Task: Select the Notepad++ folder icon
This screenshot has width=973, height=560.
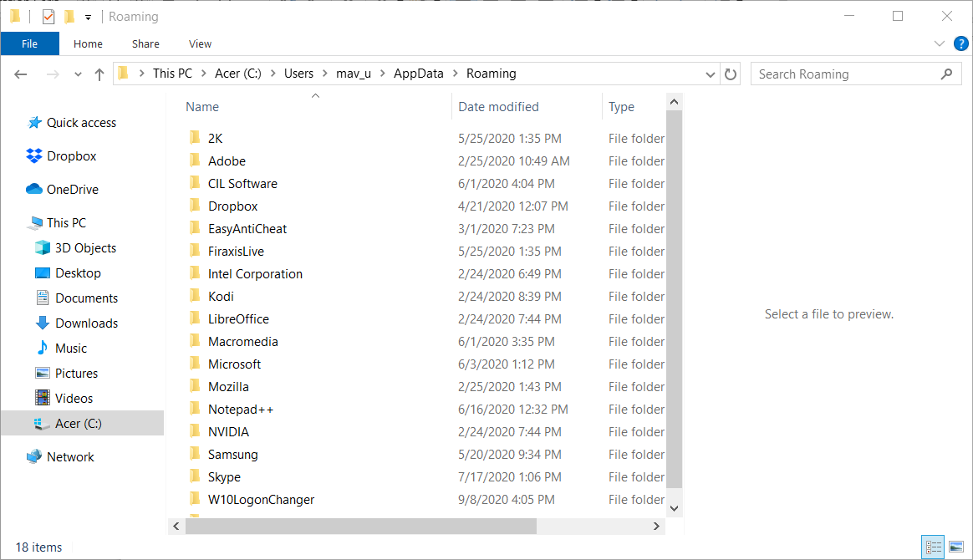Action: coord(195,409)
